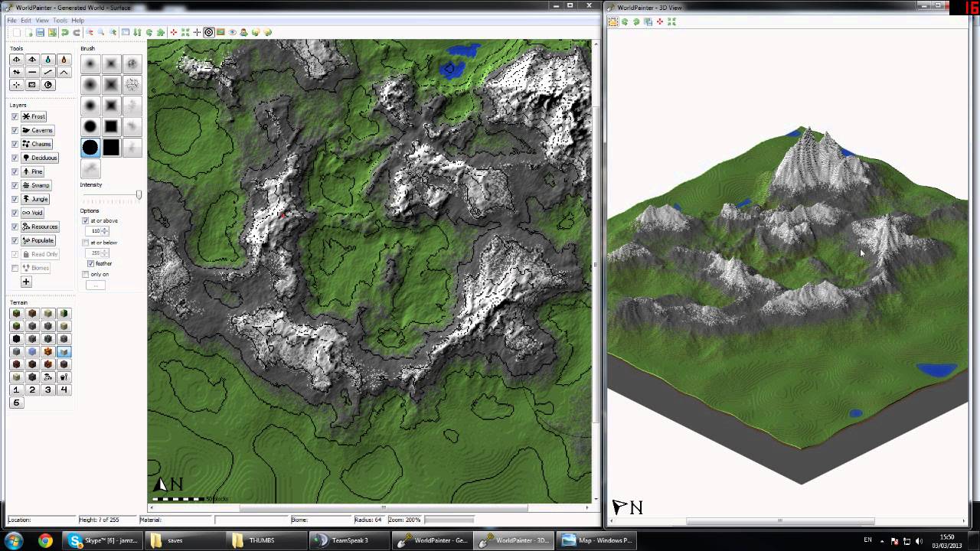Click the black obsidian block terrain
Image resolution: width=980 pixels, height=551 pixels.
click(x=16, y=339)
